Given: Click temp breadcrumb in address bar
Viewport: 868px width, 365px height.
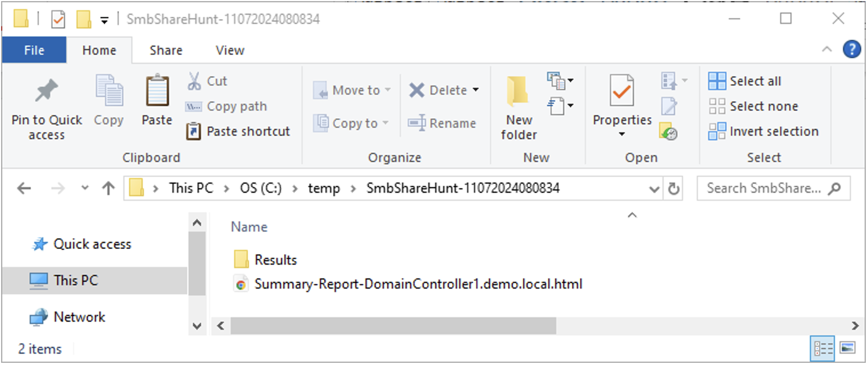Looking at the screenshot, I should (x=324, y=188).
